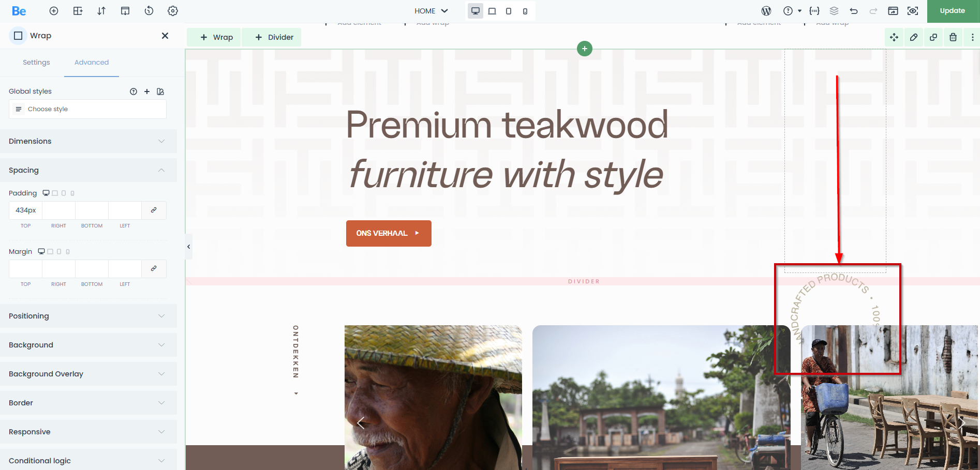Select laptop device view
980x470 pixels.
click(x=492, y=11)
